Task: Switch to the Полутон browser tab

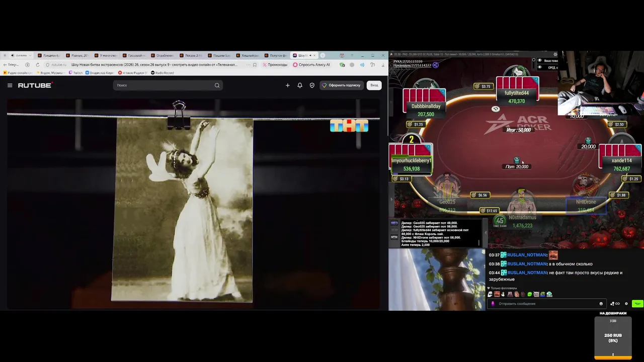Action: pos(275,55)
